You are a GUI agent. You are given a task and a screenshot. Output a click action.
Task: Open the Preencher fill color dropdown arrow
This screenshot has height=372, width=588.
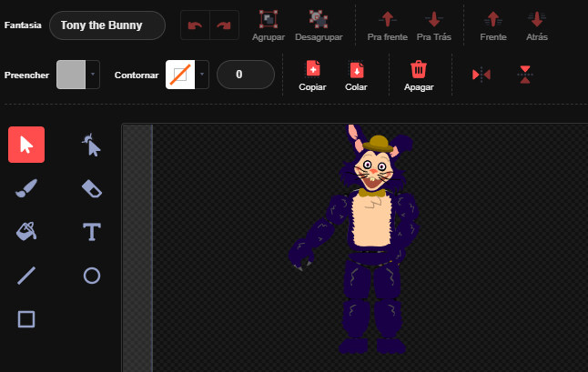coord(93,75)
